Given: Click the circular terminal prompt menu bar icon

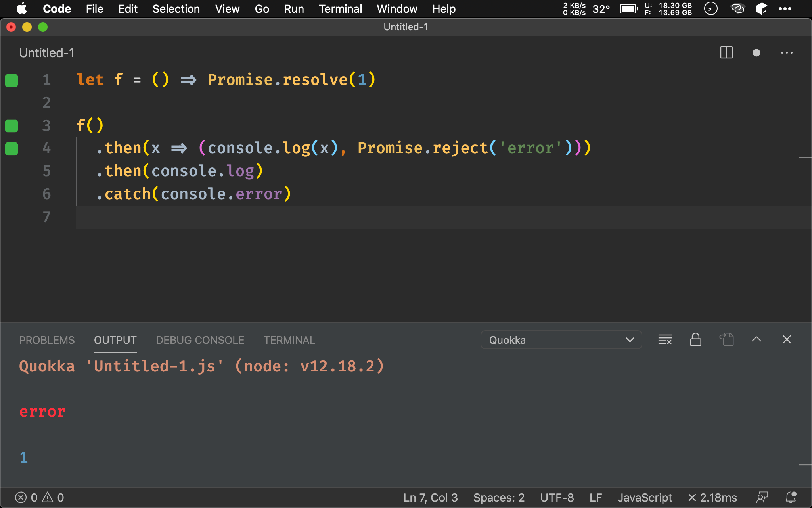Looking at the screenshot, I should coord(710,8).
